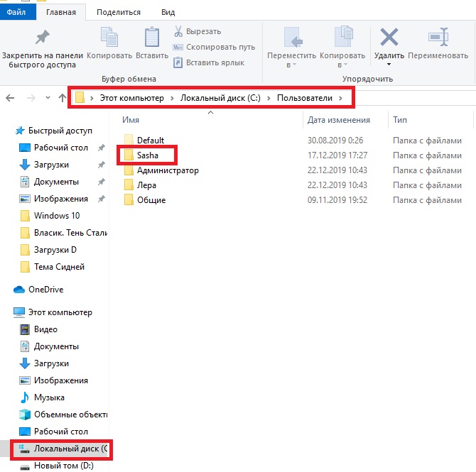Click the date 30.08.2019 0:26
Image resolution: width=476 pixels, height=472 pixels.
point(335,140)
